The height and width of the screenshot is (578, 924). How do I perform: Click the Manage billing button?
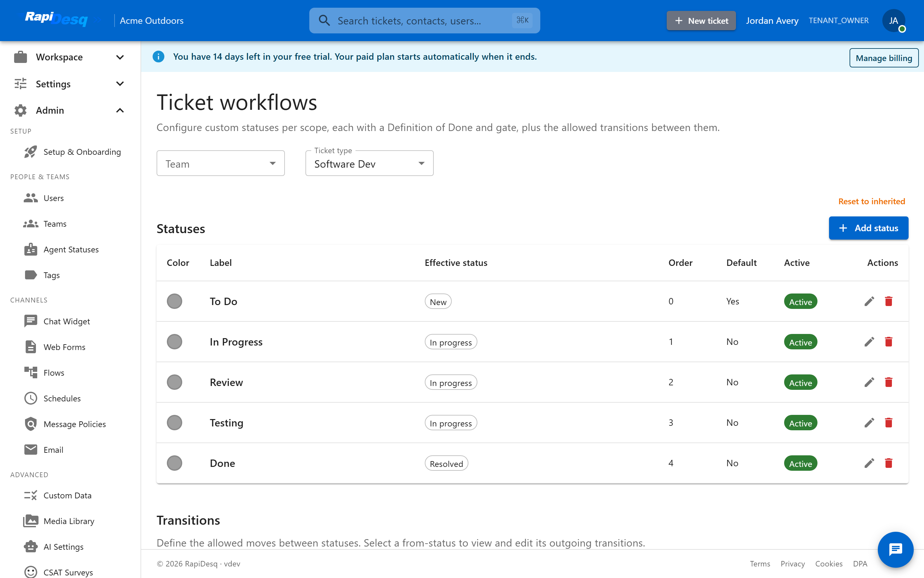click(884, 58)
